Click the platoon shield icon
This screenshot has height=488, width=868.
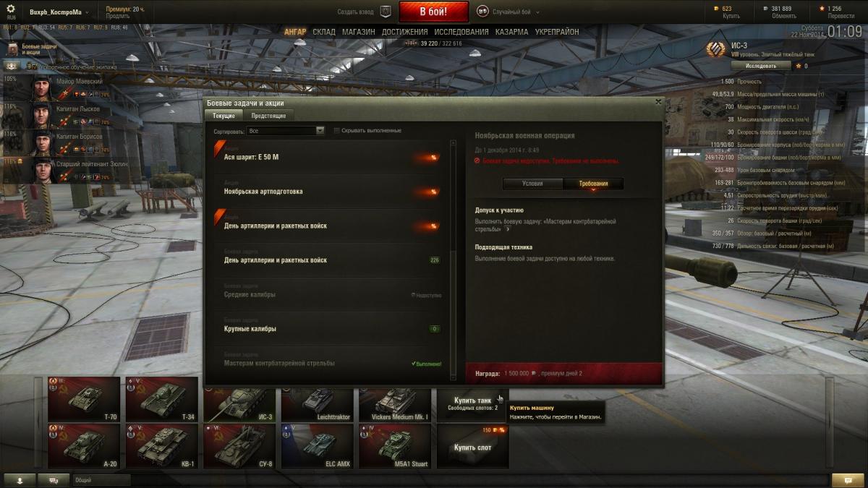point(386,12)
